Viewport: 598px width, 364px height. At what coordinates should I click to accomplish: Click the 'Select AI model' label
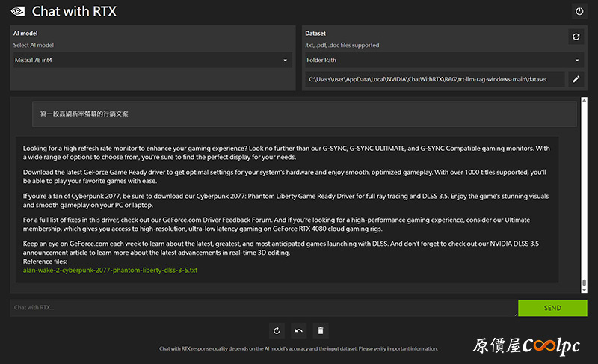(34, 45)
